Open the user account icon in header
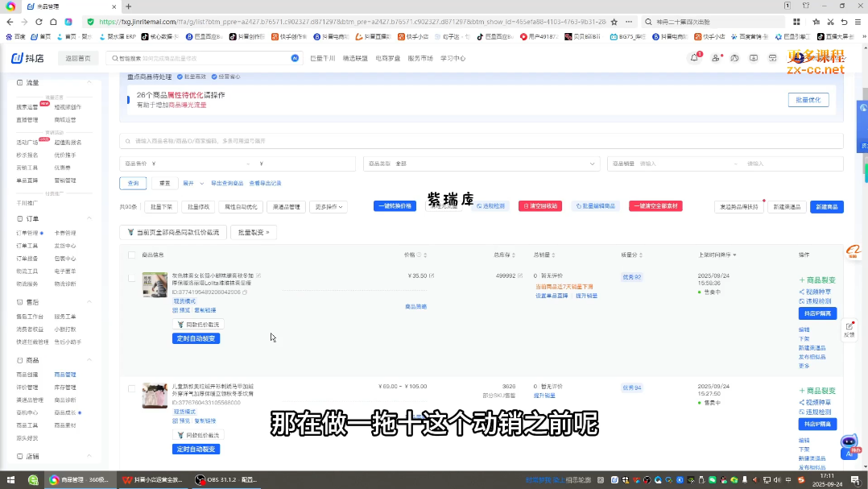868x489 pixels. [x=715, y=58]
